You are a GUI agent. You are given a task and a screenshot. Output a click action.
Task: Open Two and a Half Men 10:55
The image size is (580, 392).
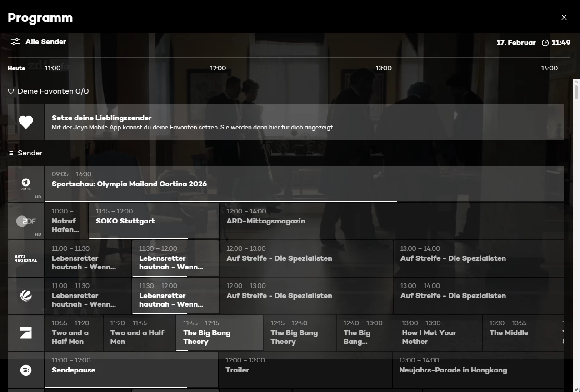pos(74,333)
